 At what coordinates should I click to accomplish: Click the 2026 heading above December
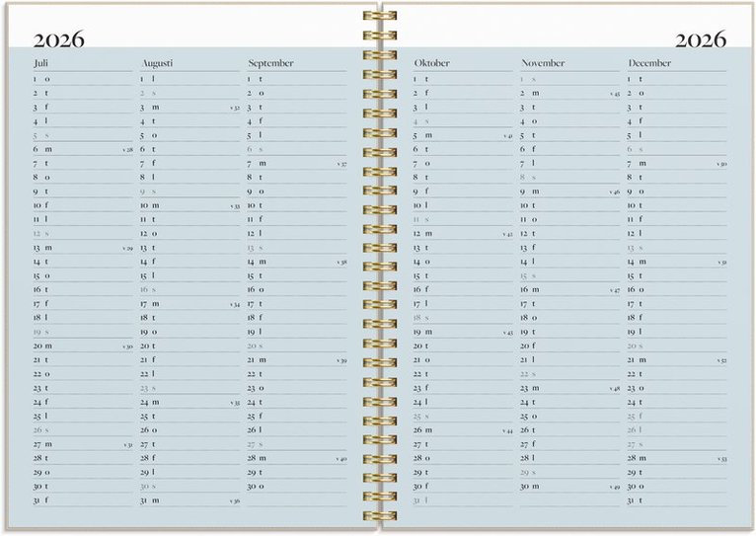(701, 40)
